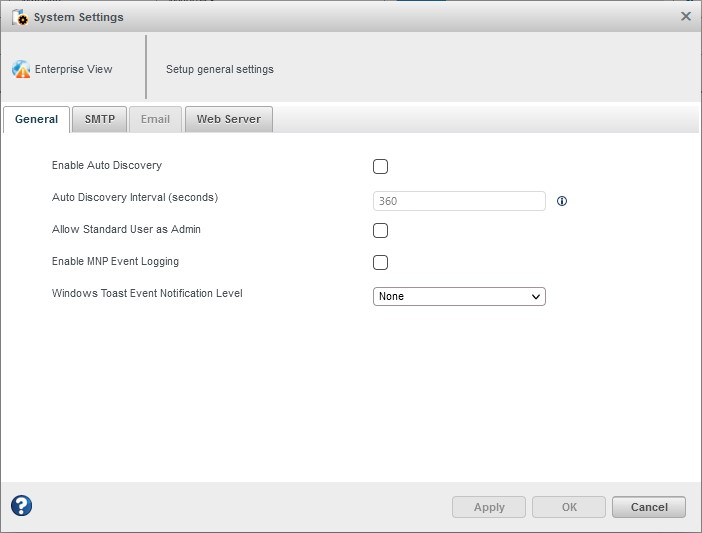Click the Windows Toast Event Notification Level label

tap(147, 294)
